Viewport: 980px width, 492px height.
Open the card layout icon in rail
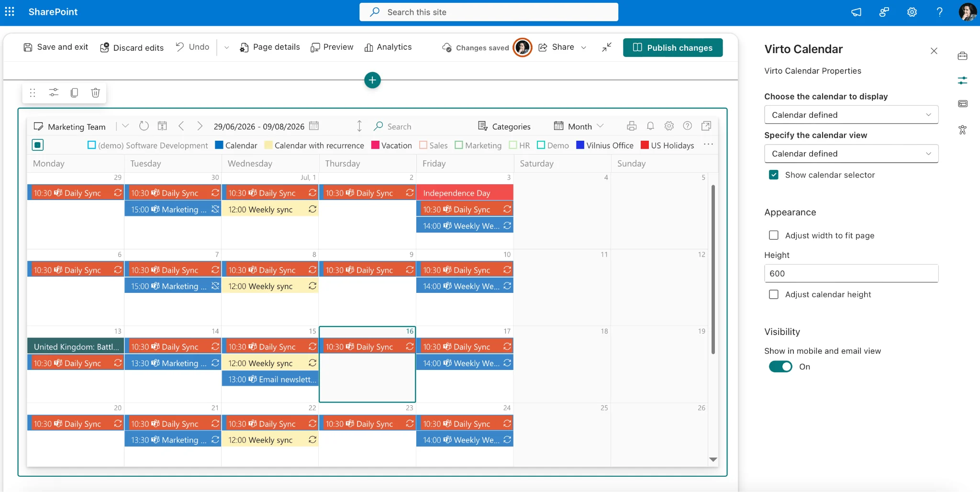click(962, 104)
